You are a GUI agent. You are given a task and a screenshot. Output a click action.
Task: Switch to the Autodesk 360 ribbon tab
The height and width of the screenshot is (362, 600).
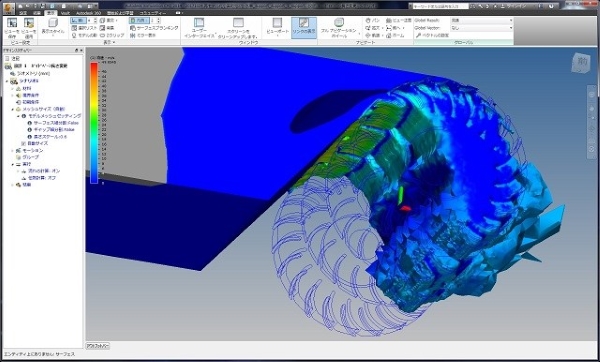(88, 13)
